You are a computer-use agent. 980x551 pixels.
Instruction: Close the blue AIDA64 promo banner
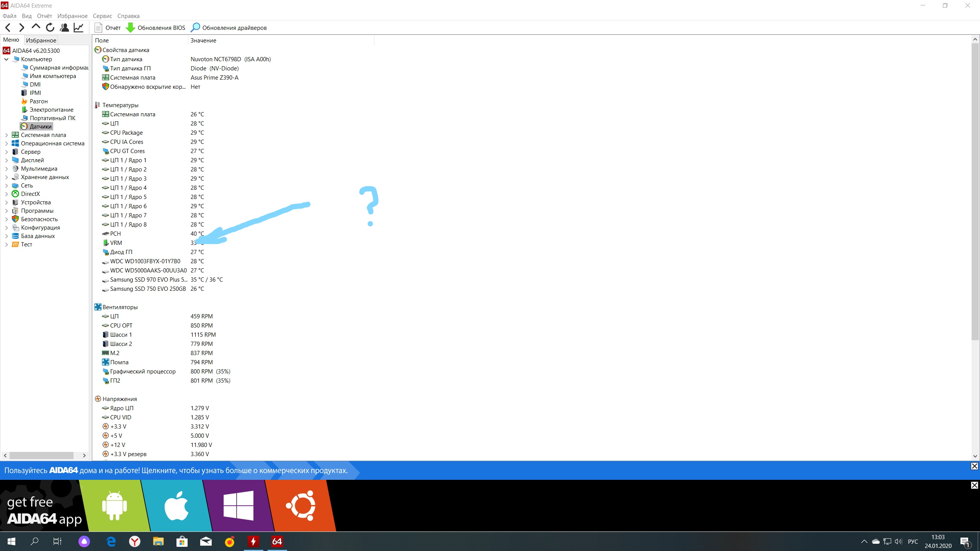coord(974,466)
